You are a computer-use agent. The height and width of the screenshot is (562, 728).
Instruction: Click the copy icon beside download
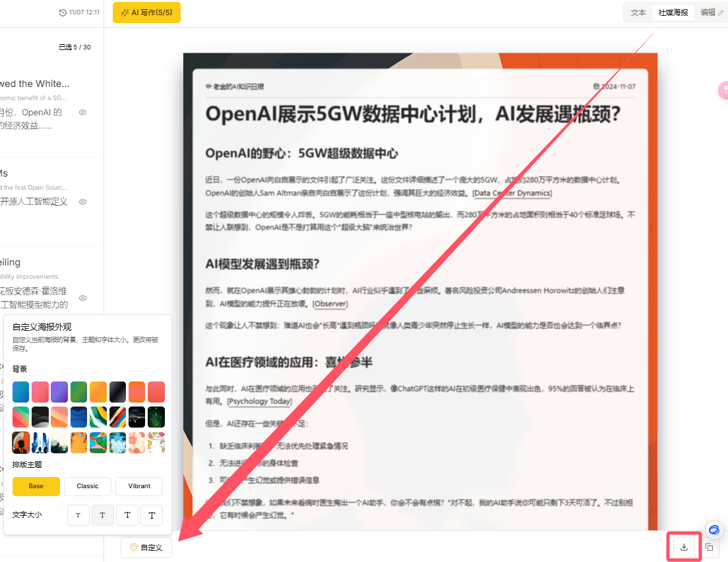click(710, 547)
